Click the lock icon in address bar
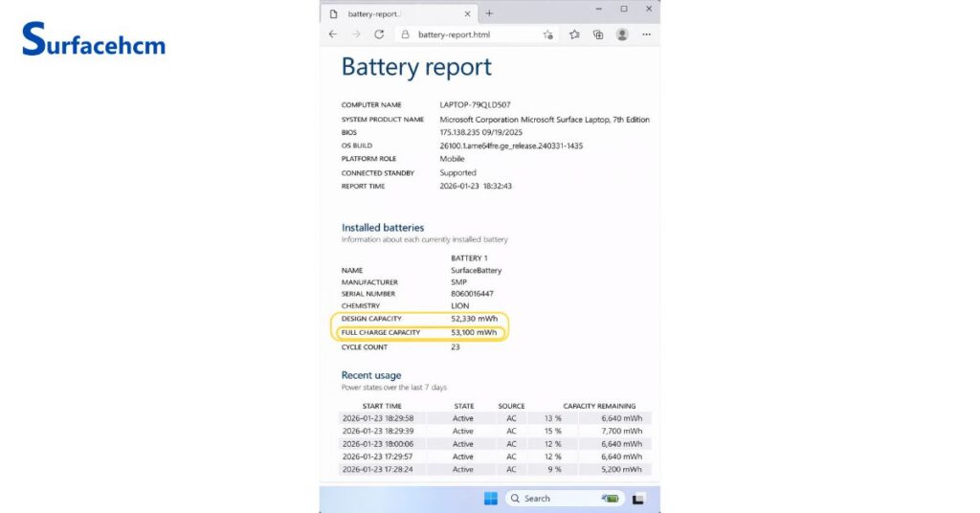 coord(405,34)
